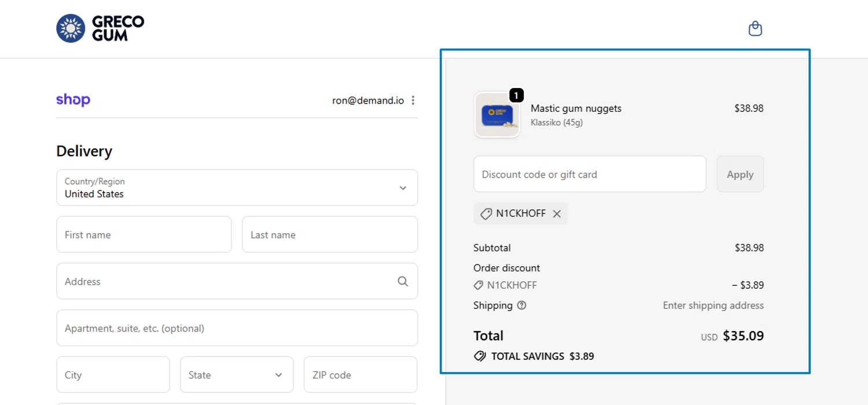The width and height of the screenshot is (868, 405).
Task: Click the Subtotal label
Action: pos(492,248)
